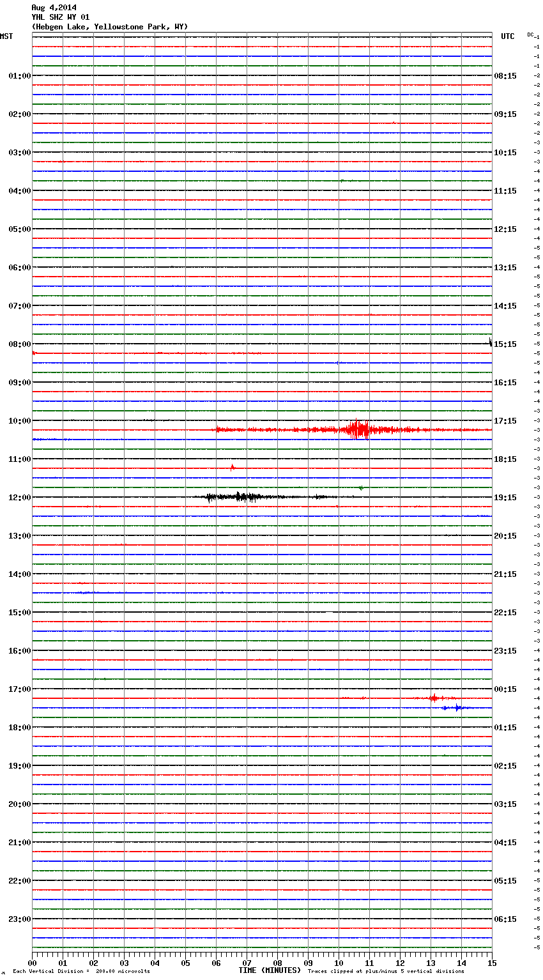Click the 'MST' column label
Viewport: 543px width, 980px height.
point(6,36)
